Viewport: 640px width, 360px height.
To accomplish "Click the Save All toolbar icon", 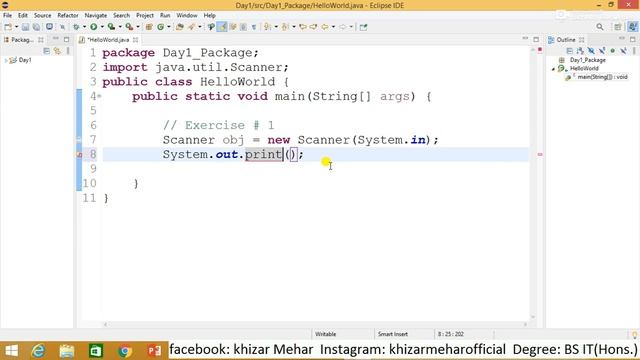I will [x=36, y=27].
